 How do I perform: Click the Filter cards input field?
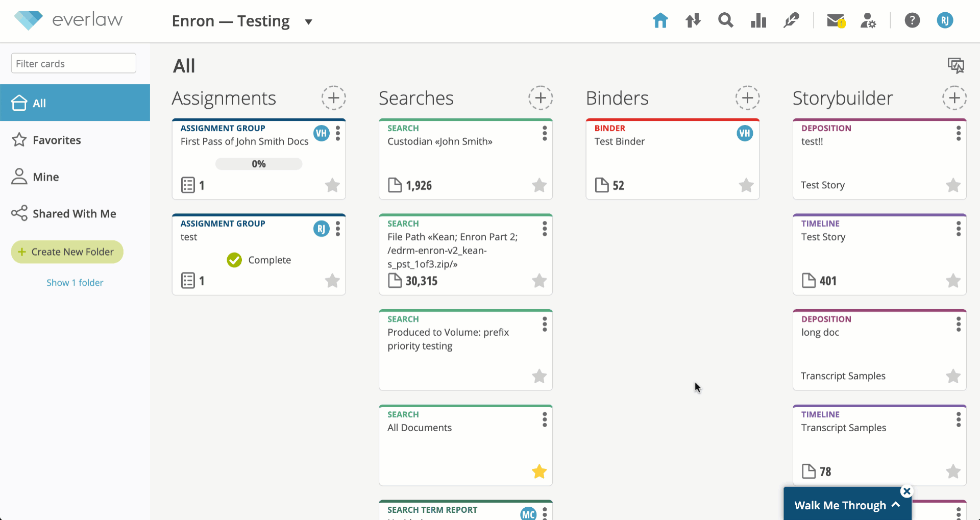point(73,63)
